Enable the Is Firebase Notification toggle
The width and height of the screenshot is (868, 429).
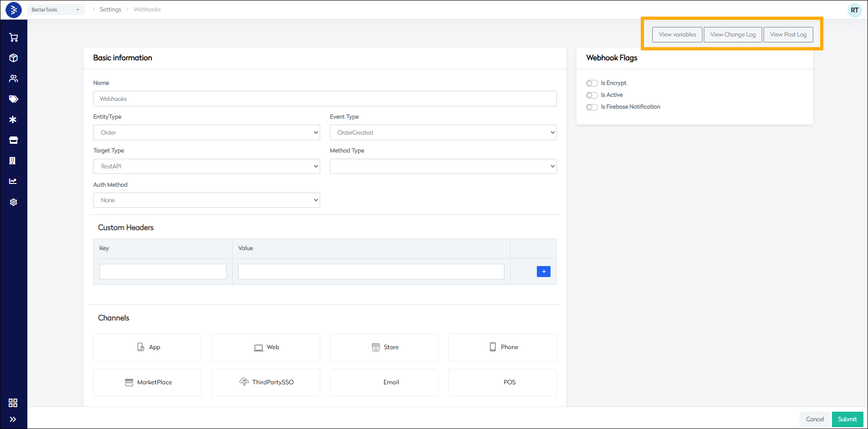click(x=592, y=107)
